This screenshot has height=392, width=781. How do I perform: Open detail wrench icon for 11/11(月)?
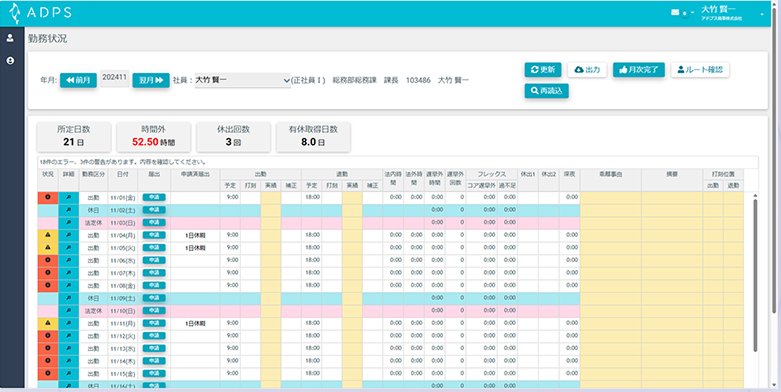point(68,323)
